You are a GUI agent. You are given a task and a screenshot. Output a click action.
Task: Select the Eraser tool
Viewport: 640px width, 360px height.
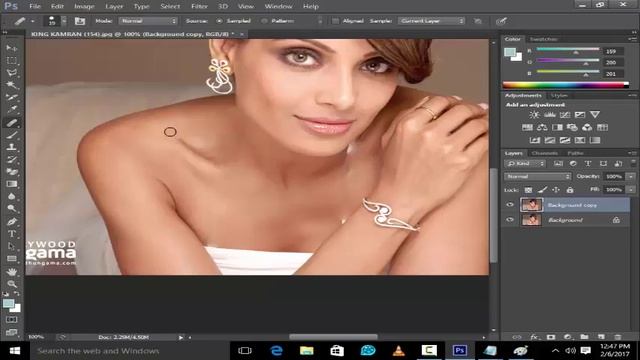(12, 171)
